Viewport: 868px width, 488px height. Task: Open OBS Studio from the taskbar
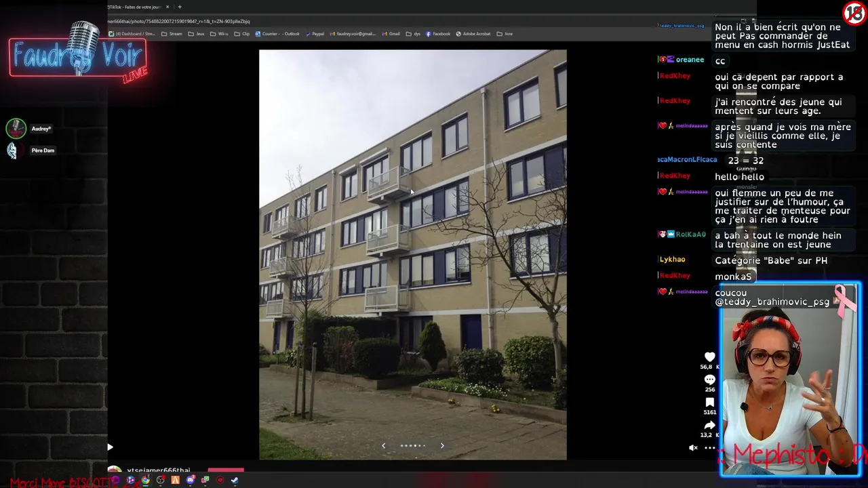[x=160, y=480]
